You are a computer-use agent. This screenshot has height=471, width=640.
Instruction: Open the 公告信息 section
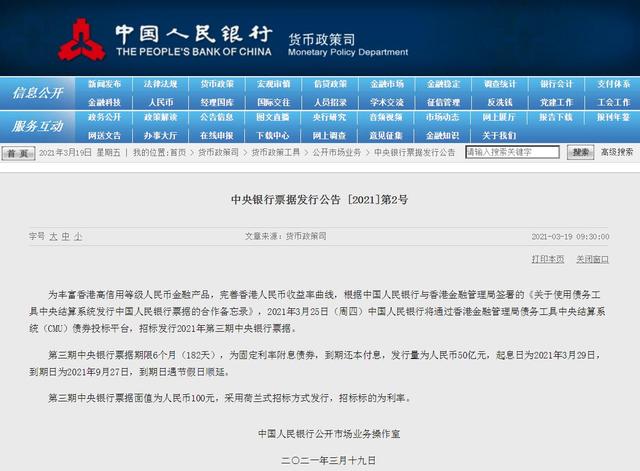(x=217, y=117)
